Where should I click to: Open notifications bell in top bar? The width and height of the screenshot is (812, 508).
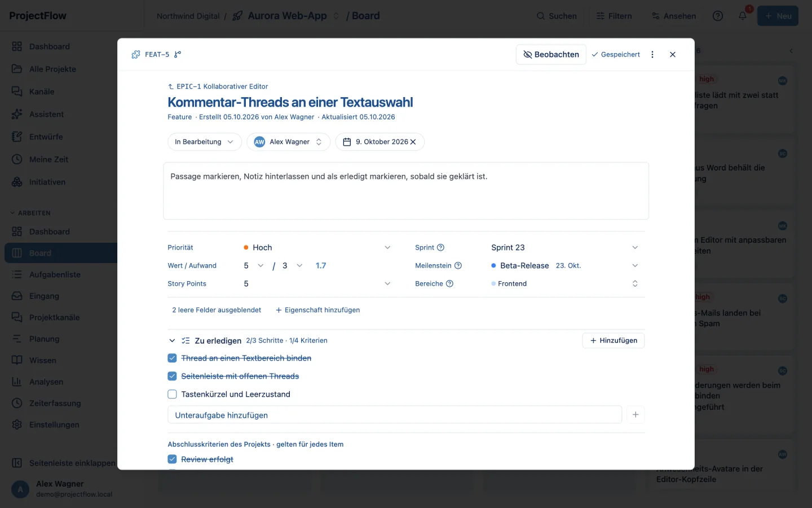click(743, 16)
